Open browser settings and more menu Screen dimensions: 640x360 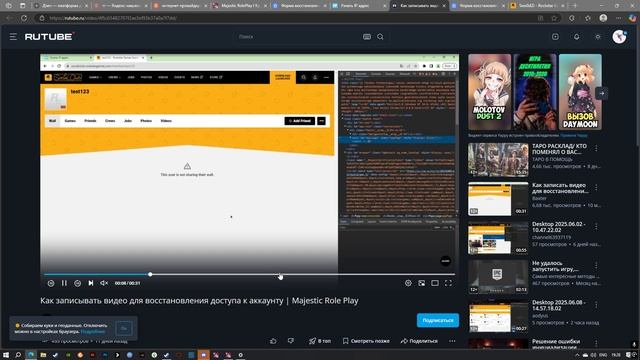coord(618,18)
